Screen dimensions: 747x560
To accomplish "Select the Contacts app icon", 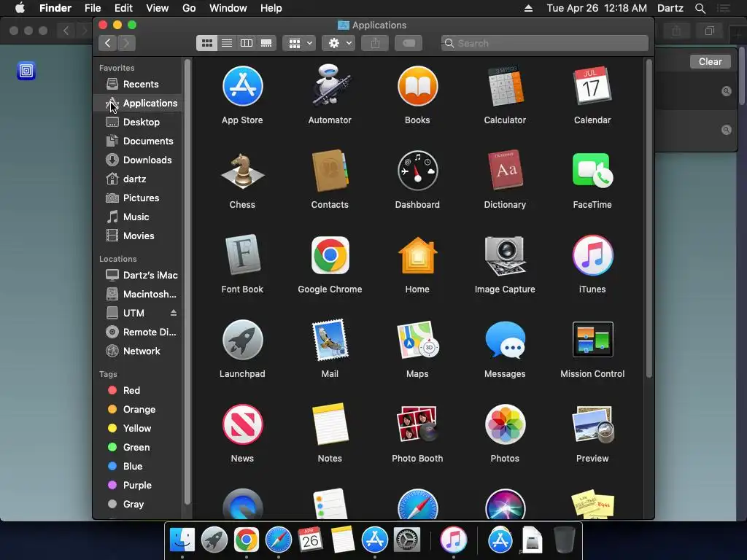I will tap(330, 171).
